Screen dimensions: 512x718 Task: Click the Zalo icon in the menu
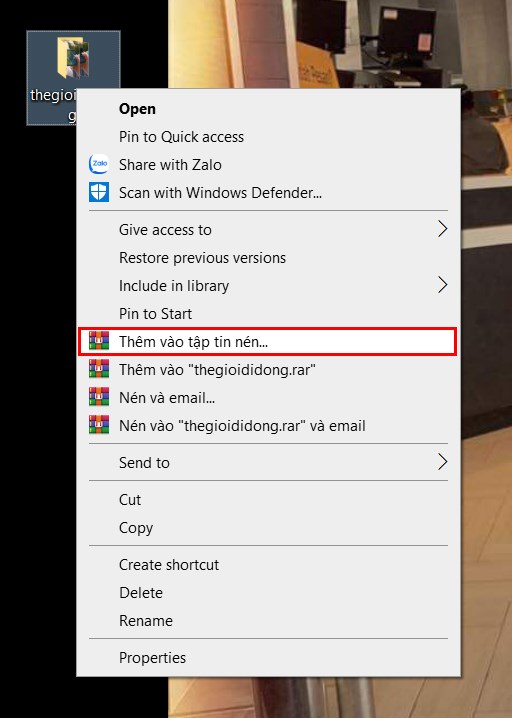coord(98,164)
